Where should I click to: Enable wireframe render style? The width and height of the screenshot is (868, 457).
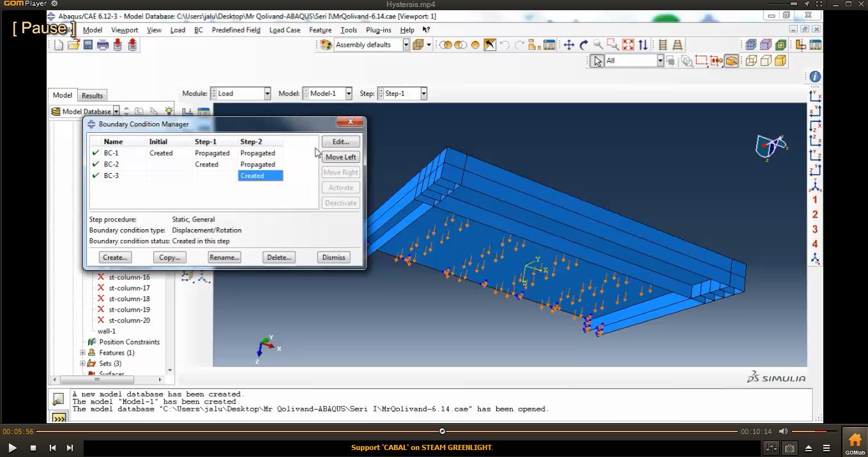pos(751,61)
